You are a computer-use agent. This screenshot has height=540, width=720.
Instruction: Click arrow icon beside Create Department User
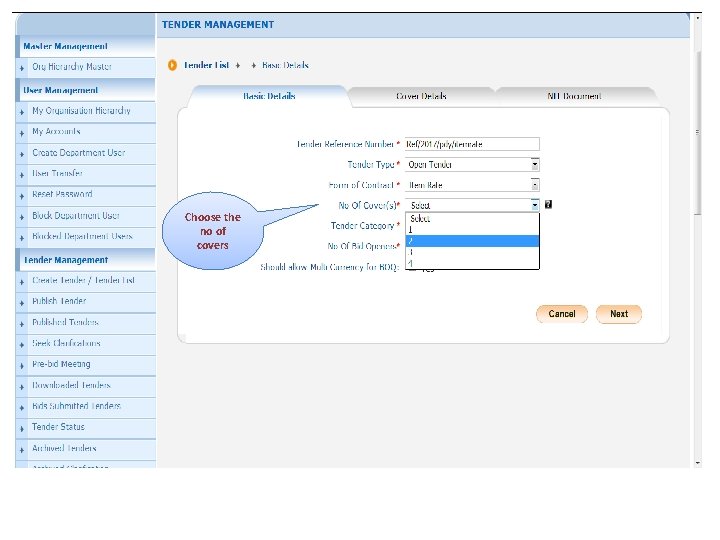click(22, 154)
